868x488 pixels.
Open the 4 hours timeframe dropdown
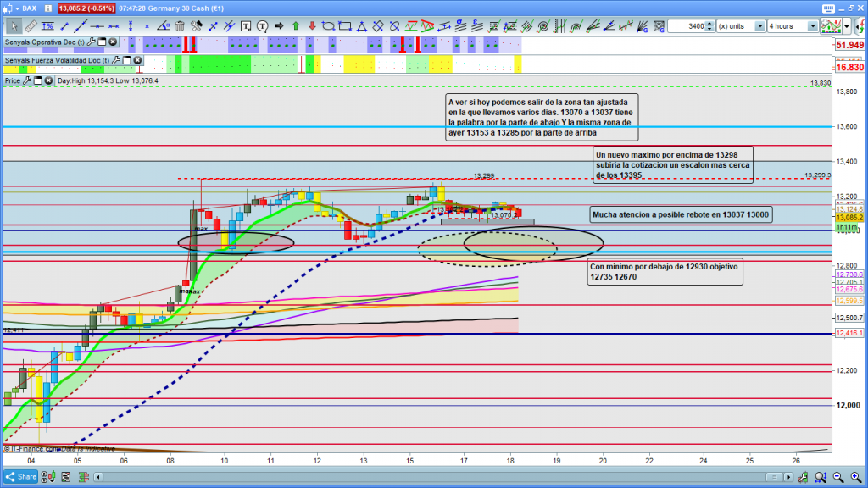point(813,26)
